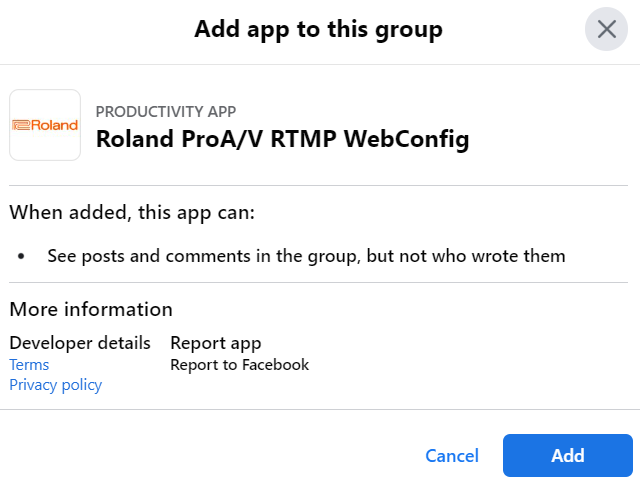The width and height of the screenshot is (640, 490).
Task: Click the PRODUCTIVITY APP category label
Action: (166, 111)
